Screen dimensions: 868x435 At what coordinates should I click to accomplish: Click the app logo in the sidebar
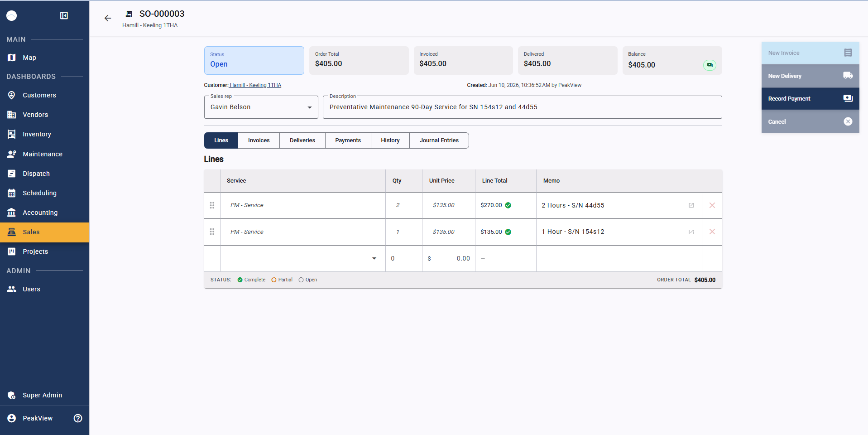[x=12, y=16]
